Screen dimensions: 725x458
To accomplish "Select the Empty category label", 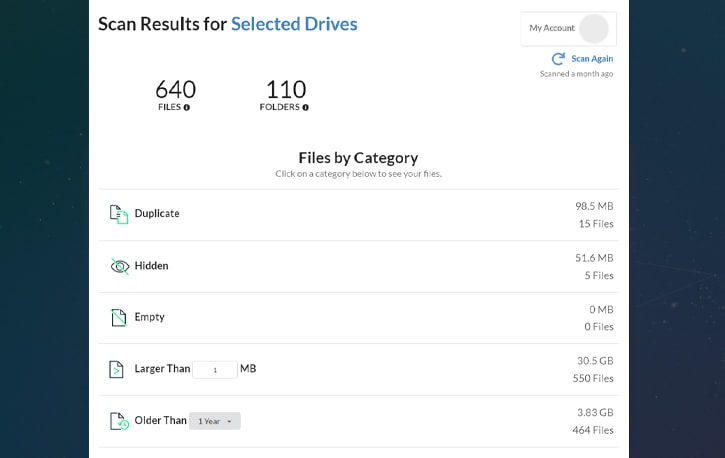I will pyautogui.click(x=149, y=318).
